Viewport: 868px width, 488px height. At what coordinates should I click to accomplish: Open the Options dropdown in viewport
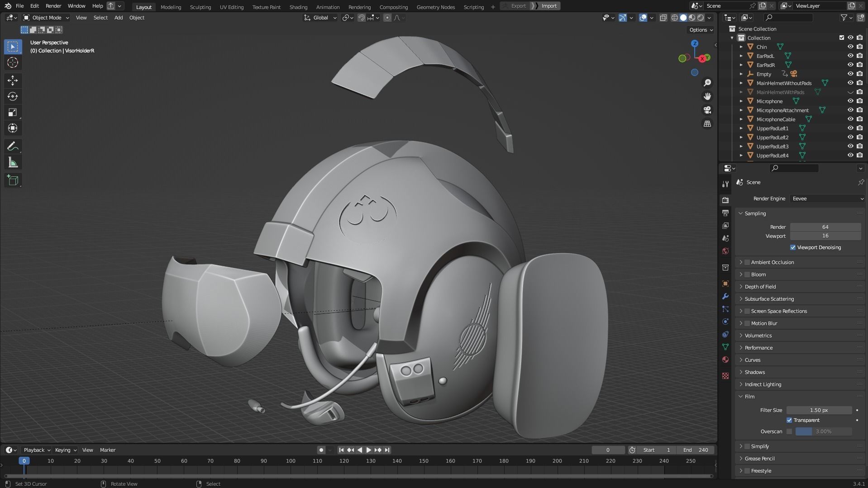coord(701,30)
